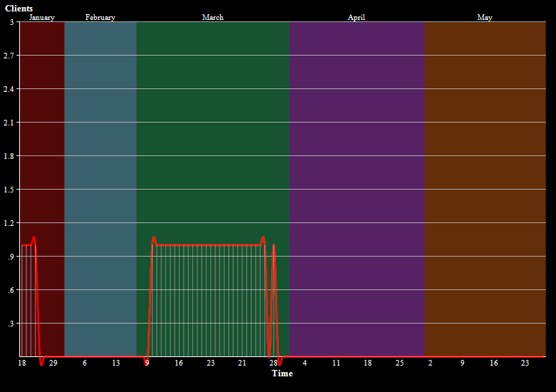This screenshot has height=392, width=556.
Task: Select the 13 tick on time axis
Action: coord(115,363)
